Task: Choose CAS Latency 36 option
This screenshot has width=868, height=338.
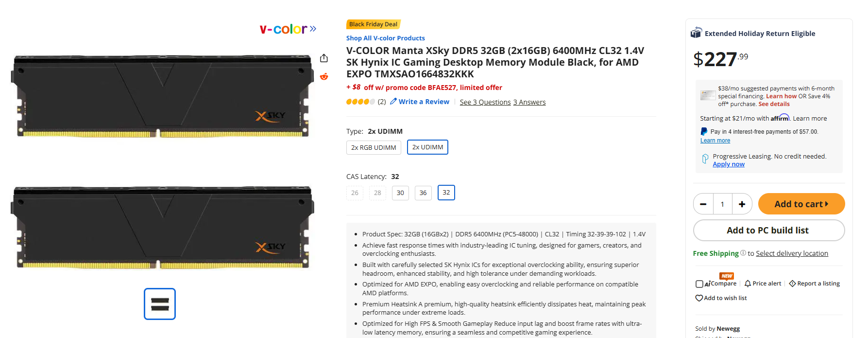Action: point(423,193)
